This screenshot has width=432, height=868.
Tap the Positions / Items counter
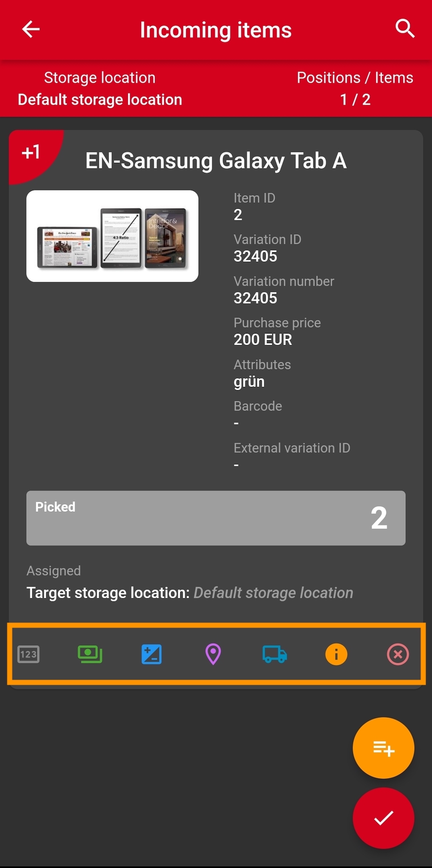pos(355,89)
